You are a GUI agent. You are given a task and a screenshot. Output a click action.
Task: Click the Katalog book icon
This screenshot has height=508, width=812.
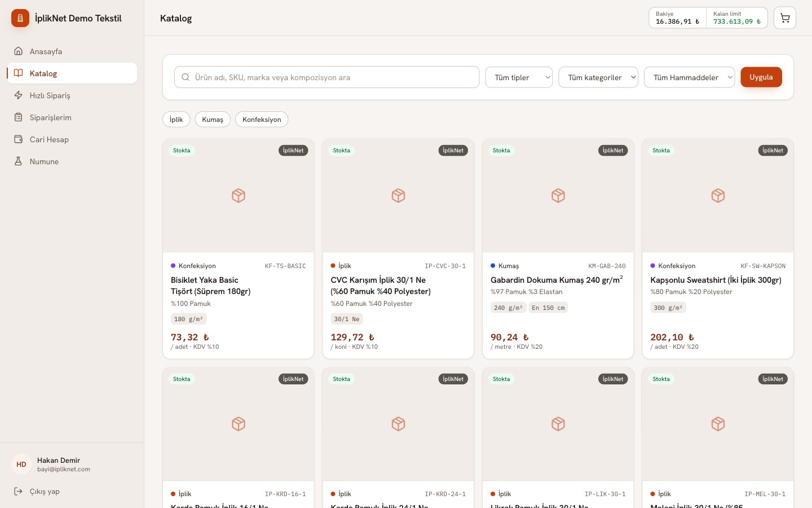[18, 73]
